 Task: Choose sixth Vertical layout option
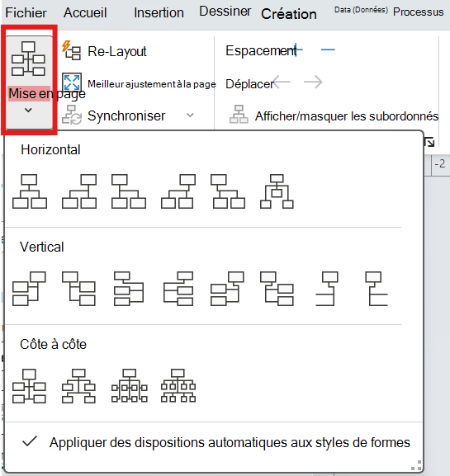tap(277, 289)
